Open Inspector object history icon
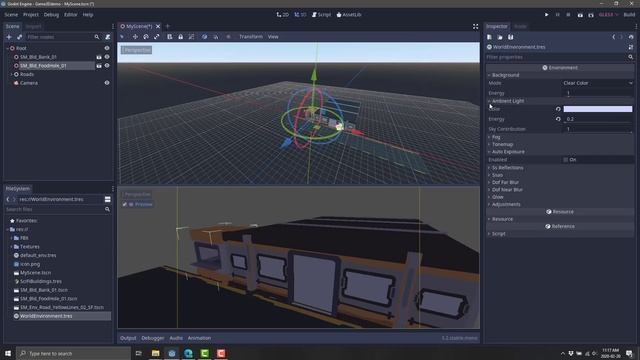640x360 pixels. (631, 37)
